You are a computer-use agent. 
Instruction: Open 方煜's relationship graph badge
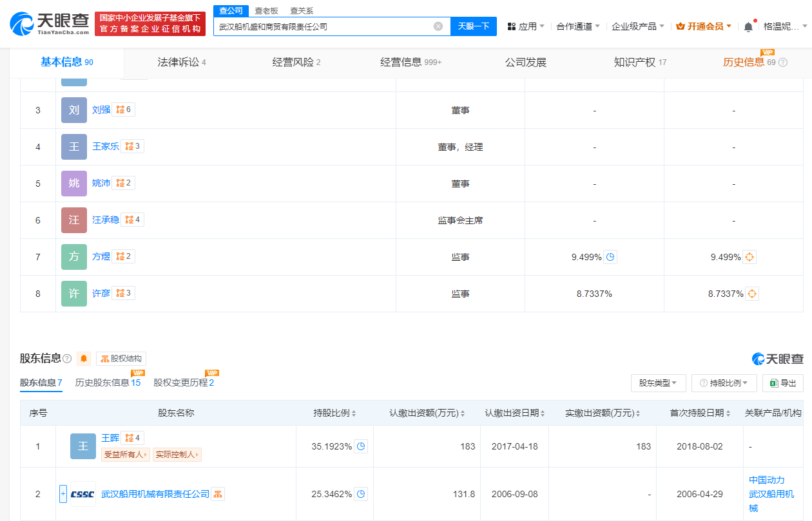124,256
